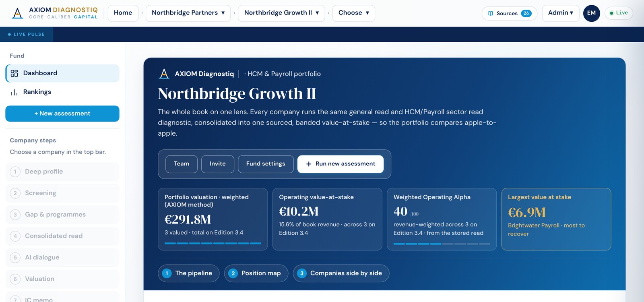Viewport: 644px width, 302px height.
Task: Open Dashboard in the sidebar
Action: pos(62,73)
